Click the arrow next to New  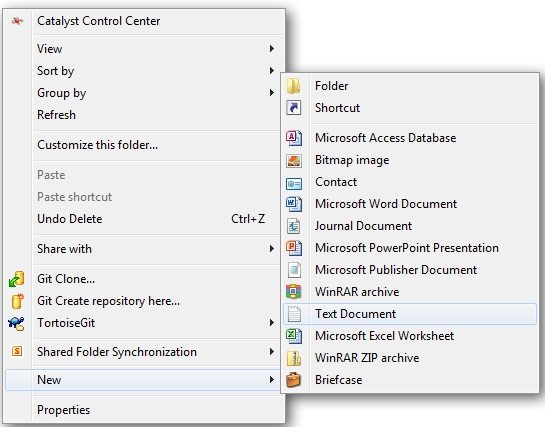(271, 380)
